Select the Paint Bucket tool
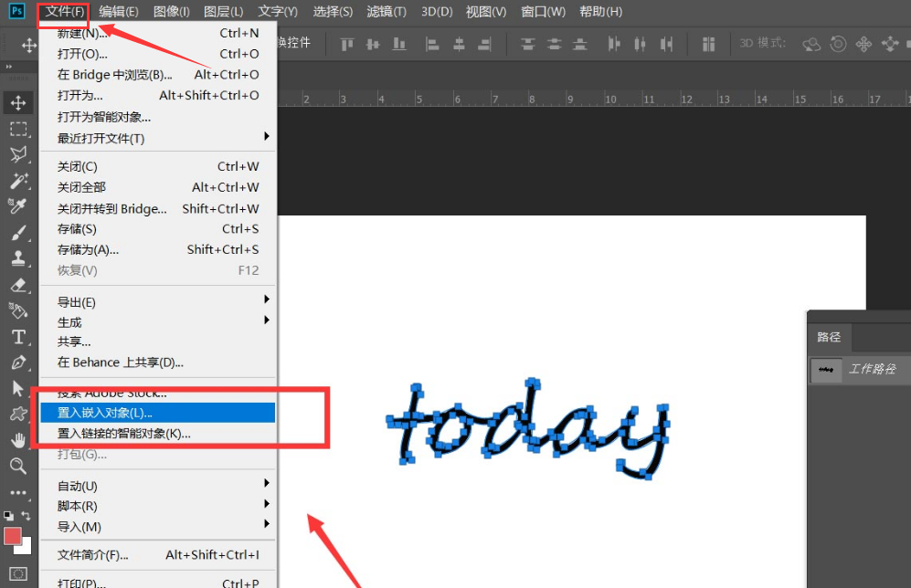This screenshot has height=588, width=911. (x=18, y=310)
